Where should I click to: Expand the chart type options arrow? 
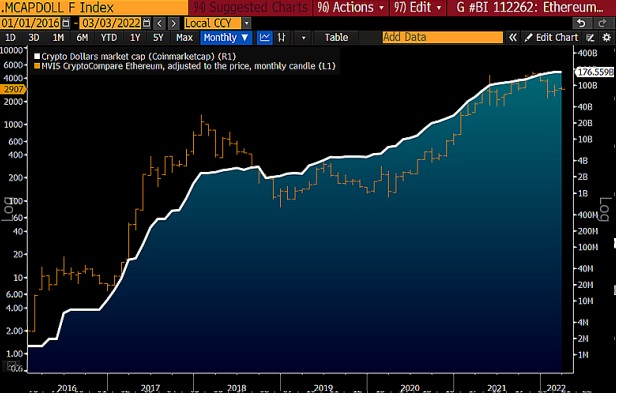[x=304, y=38]
